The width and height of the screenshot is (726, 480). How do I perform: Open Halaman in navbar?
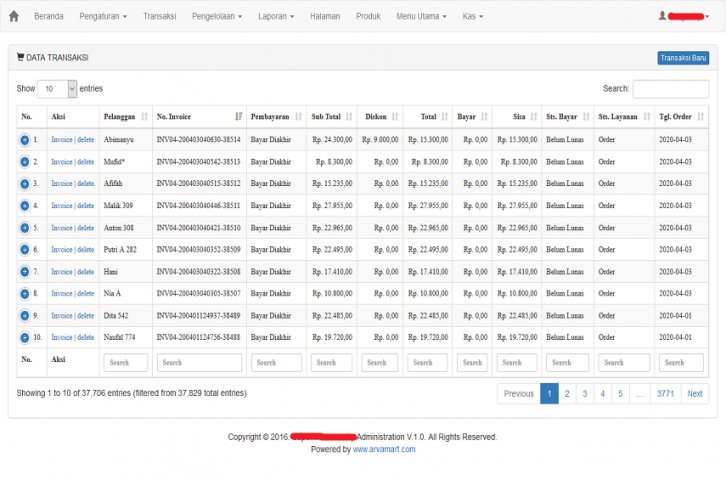(x=325, y=16)
